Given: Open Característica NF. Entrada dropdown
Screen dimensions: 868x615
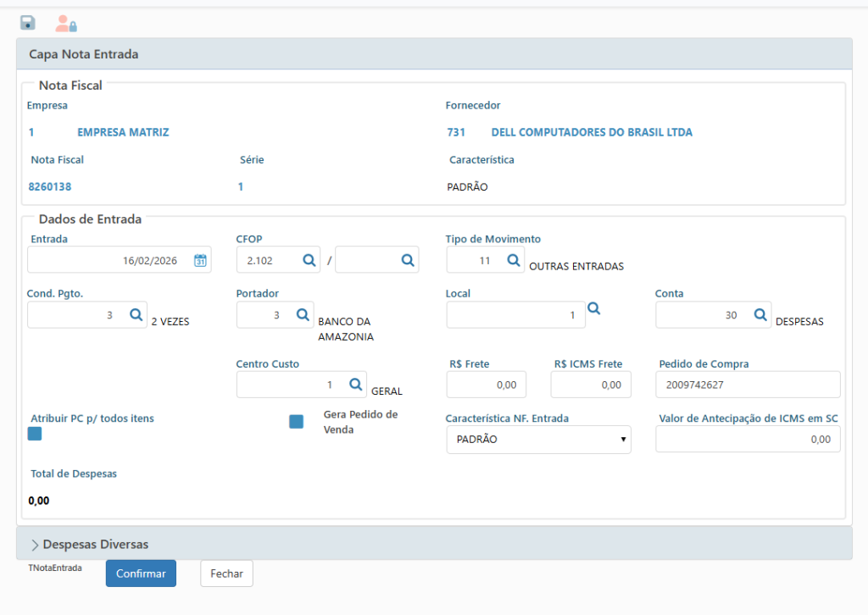Looking at the screenshot, I should (x=538, y=440).
